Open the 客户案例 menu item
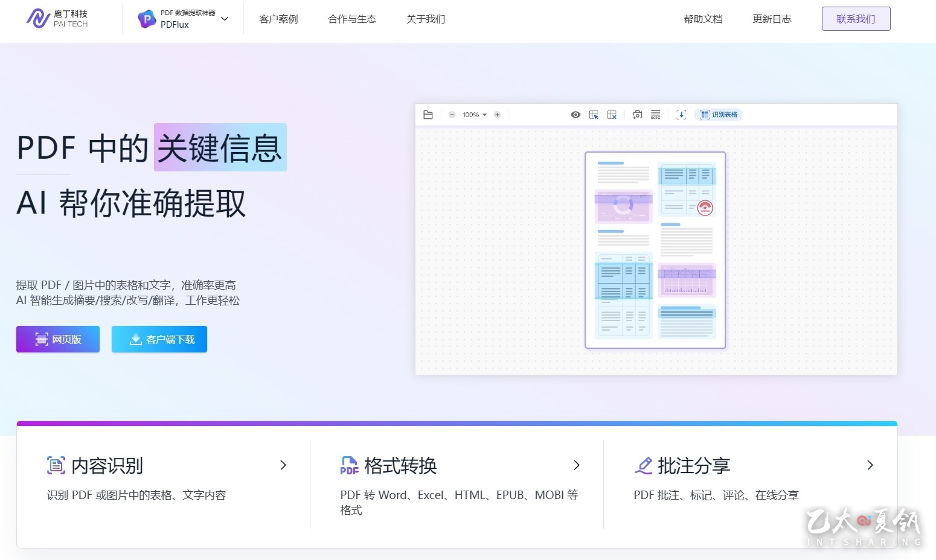 click(278, 19)
